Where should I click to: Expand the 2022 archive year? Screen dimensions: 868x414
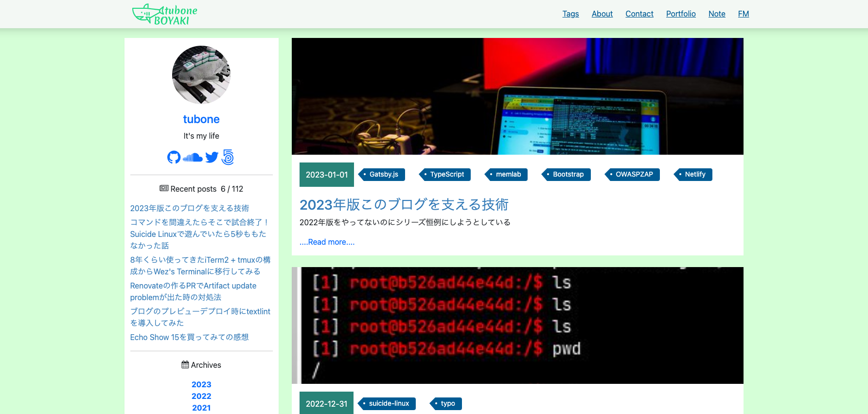click(201, 396)
